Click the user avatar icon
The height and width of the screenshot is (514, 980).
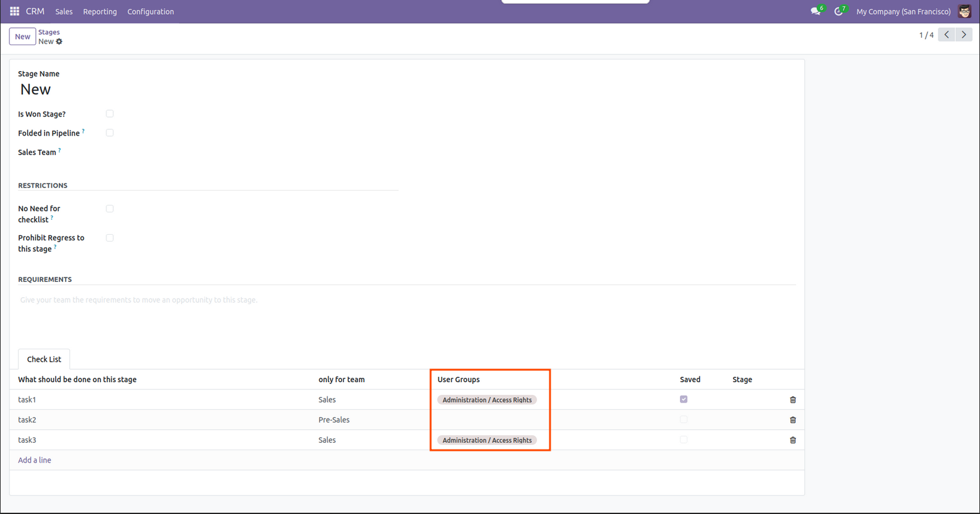pyautogui.click(x=964, y=11)
